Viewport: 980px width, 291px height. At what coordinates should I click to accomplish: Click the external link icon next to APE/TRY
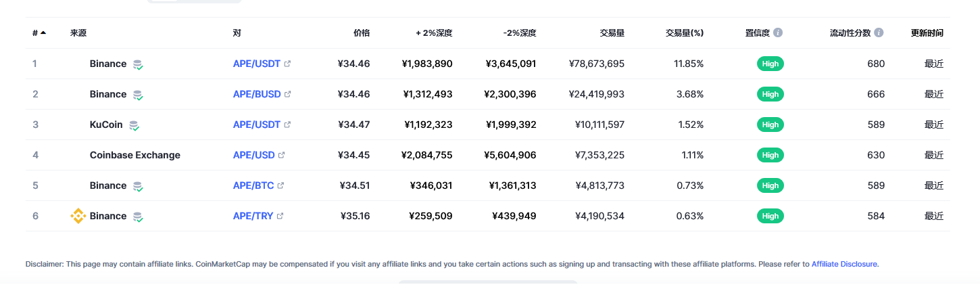[280, 216]
